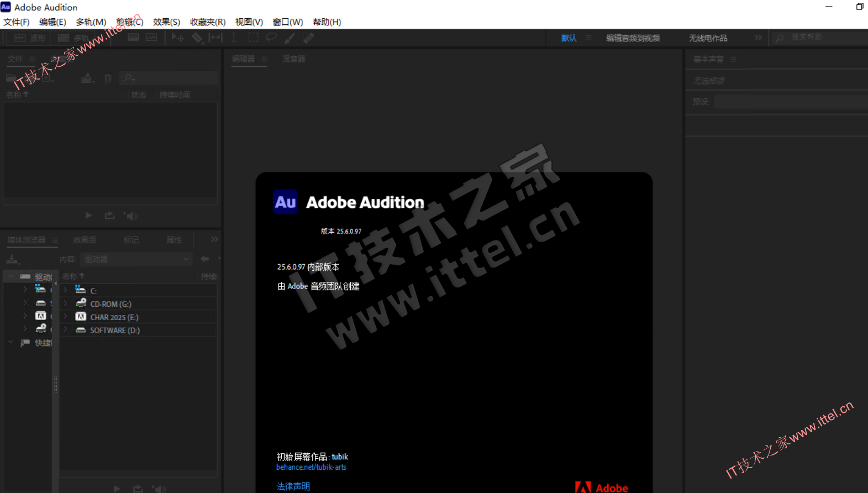The image size is (868, 493).
Task: Switch to the 混音器 tab
Action: point(293,59)
